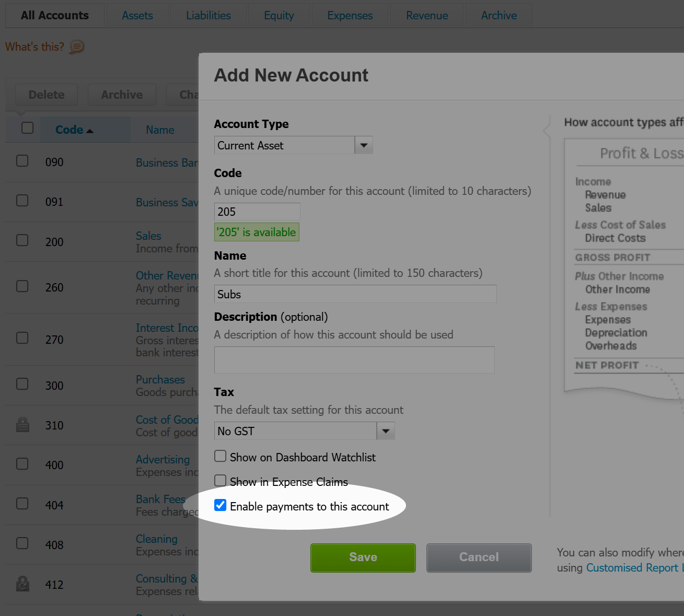Viewport: 684px width, 616px height.
Task: Click the lock icon for account 310
Action: point(22,425)
